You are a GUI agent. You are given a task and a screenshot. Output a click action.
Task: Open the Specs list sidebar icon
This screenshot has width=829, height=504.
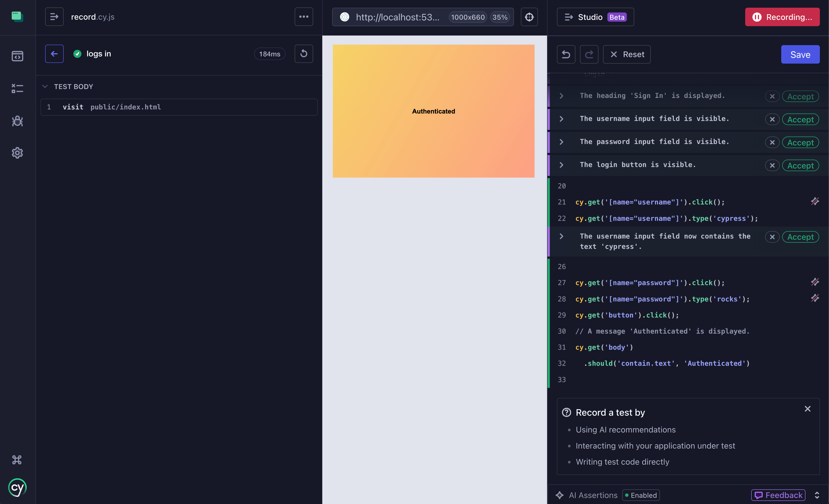click(17, 56)
